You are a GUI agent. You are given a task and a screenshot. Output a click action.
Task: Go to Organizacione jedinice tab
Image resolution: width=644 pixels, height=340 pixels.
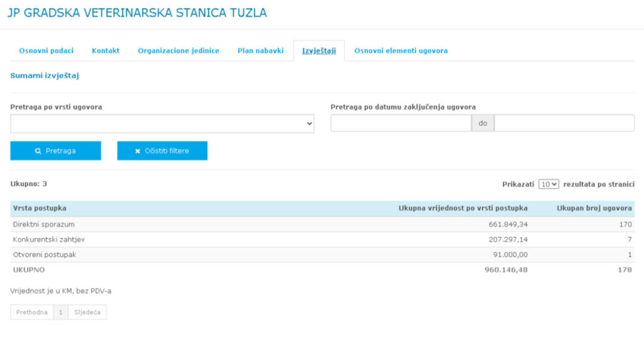pos(179,51)
